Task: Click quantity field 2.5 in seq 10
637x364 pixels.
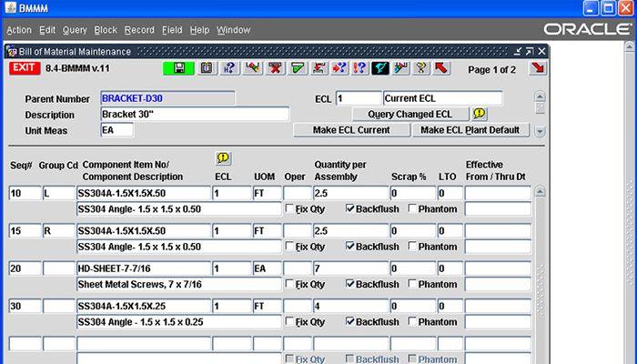Action: click(351, 193)
